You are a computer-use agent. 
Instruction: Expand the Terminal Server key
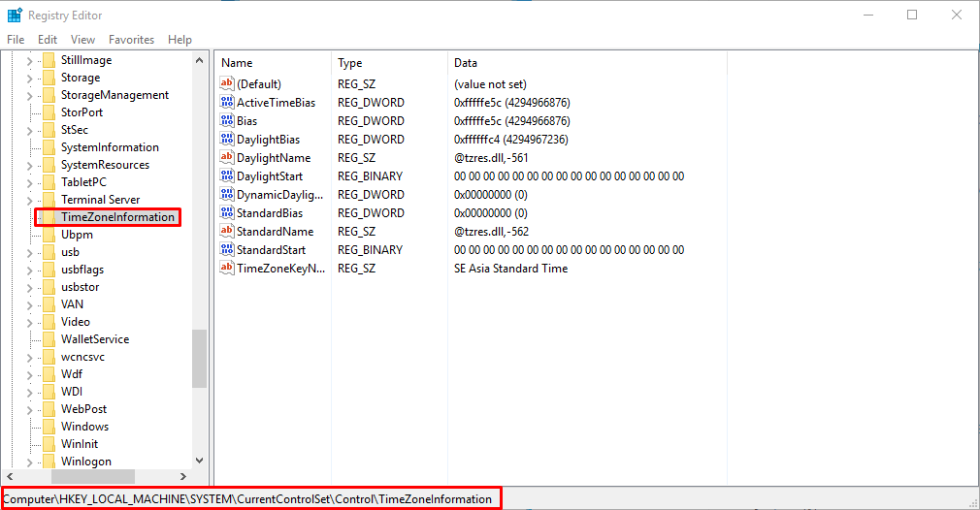29,201
